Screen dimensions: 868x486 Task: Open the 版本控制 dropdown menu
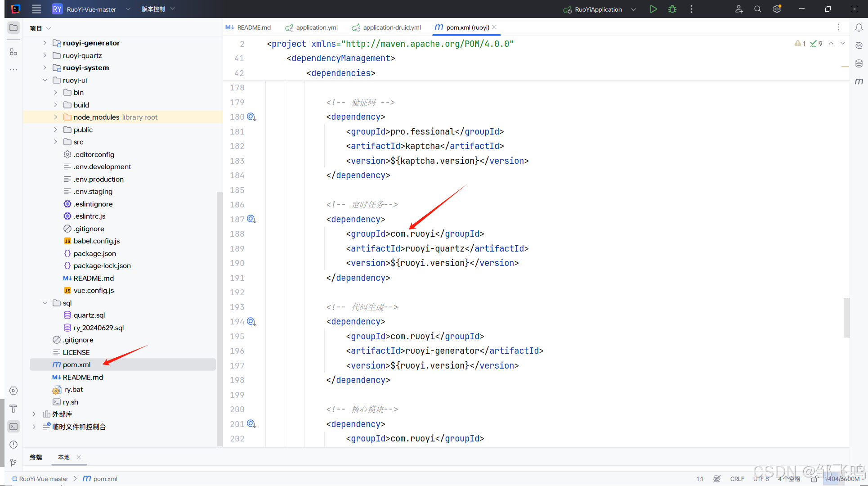(x=158, y=9)
